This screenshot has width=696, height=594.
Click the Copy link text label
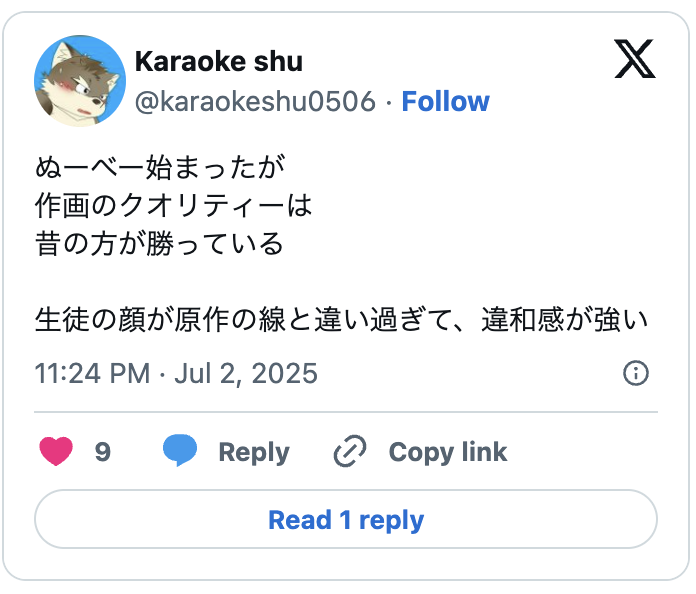point(447,452)
